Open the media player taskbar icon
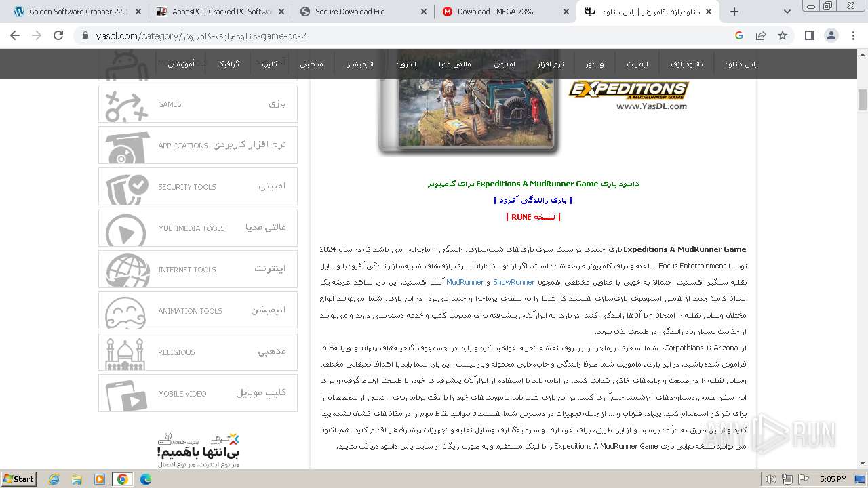This screenshot has width=868, height=488. pyautogui.click(x=100, y=479)
